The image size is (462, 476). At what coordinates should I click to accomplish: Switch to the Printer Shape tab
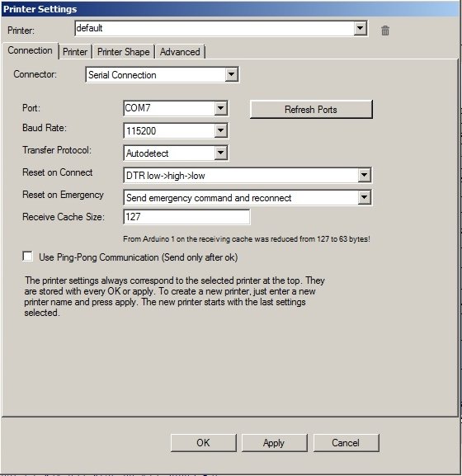[123, 52]
